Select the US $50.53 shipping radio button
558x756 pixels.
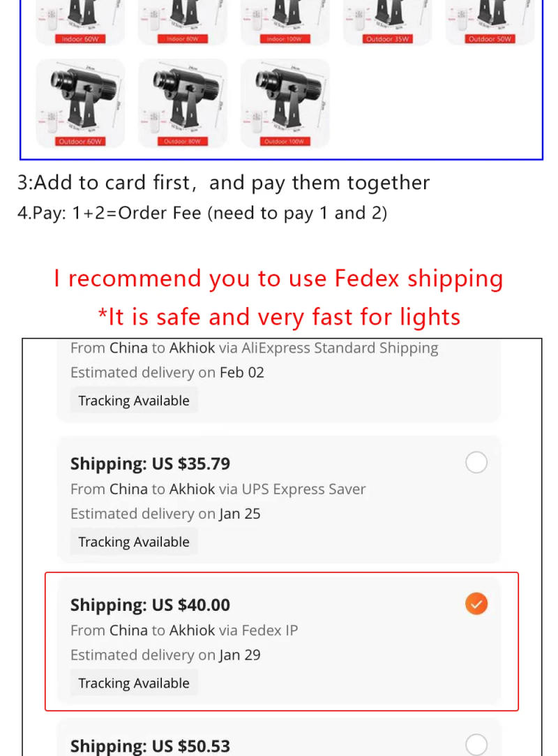pos(476,744)
